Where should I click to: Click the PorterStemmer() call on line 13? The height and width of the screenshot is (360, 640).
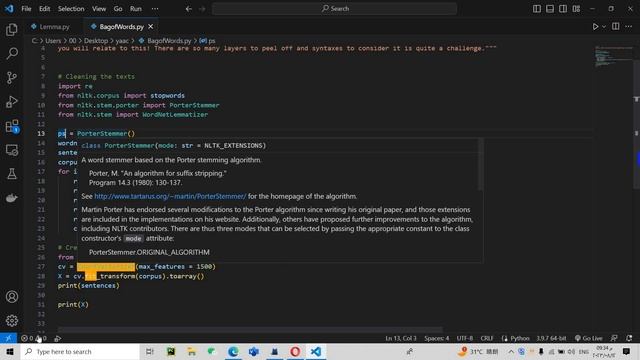[x=106, y=133]
